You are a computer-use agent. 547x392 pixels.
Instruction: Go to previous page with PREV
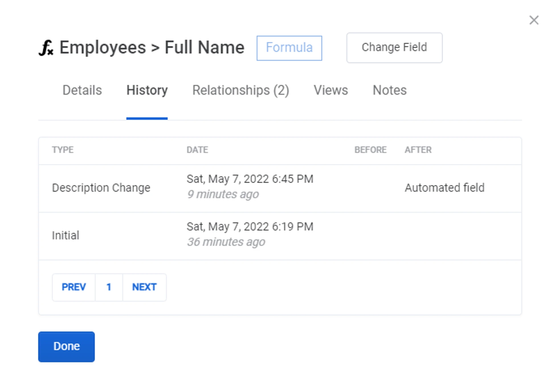(x=74, y=287)
